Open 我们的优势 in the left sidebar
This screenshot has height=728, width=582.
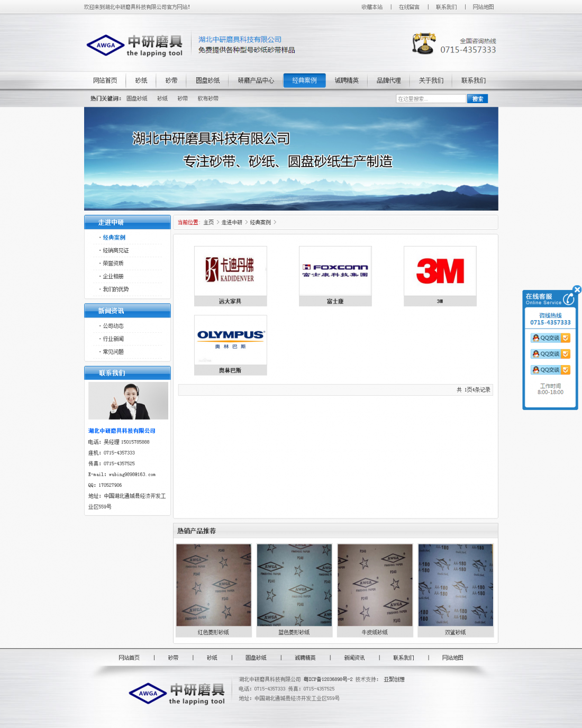pos(116,289)
